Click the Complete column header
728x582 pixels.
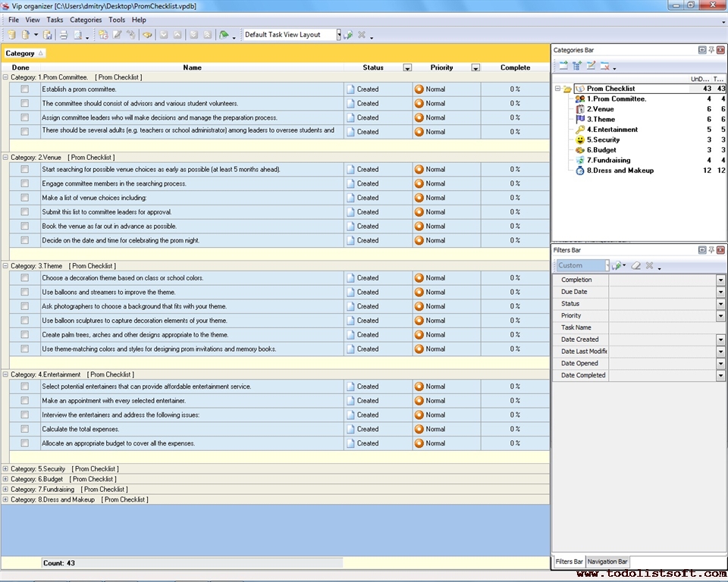click(x=515, y=67)
